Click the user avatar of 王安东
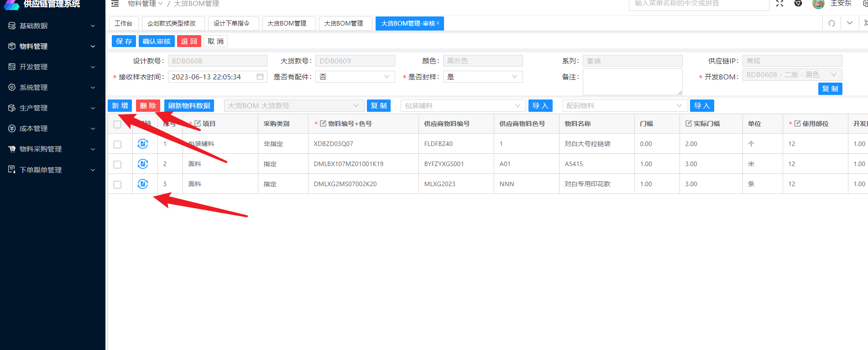Image resolution: width=868 pixels, height=350 pixels. pos(818,4)
